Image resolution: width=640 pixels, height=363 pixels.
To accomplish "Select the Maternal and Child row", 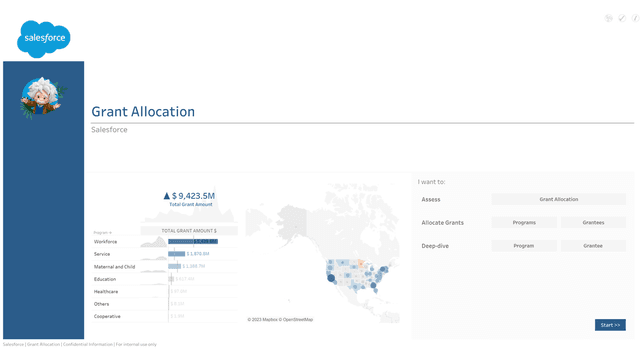I will 164,267.
